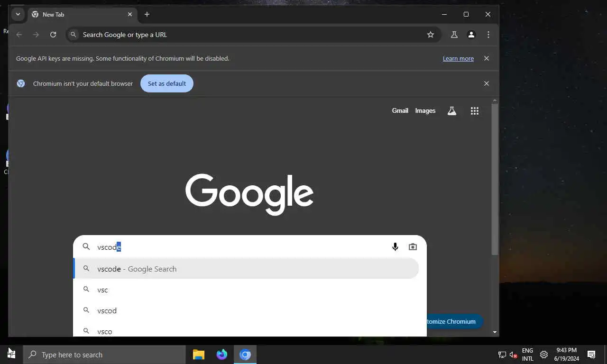Viewport: 607px width, 364px height.
Task: Open the Learn more link
Action: click(x=458, y=59)
